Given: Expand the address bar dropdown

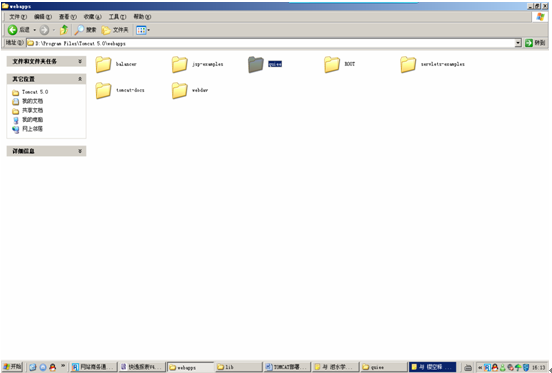Looking at the screenshot, I should [x=518, y=43].
